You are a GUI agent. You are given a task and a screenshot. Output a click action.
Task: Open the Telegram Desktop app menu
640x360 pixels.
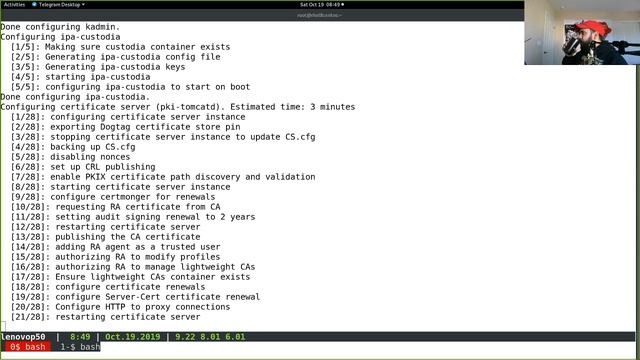coord(58,4)
